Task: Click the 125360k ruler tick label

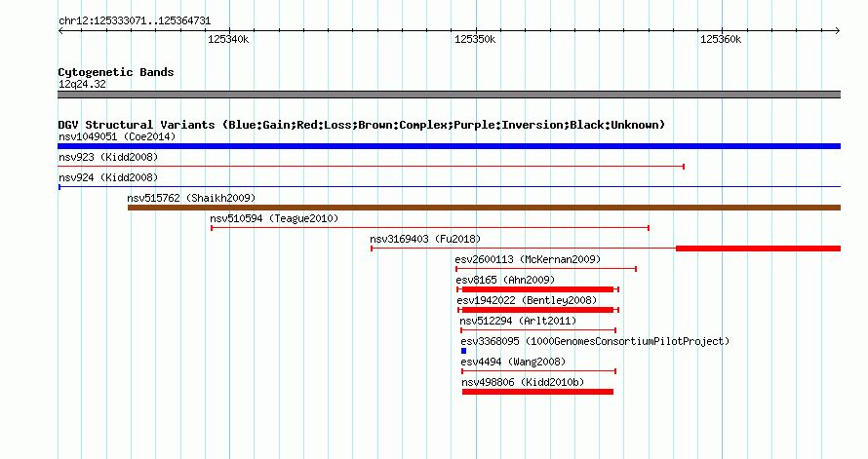Action: tap(721, 39)
